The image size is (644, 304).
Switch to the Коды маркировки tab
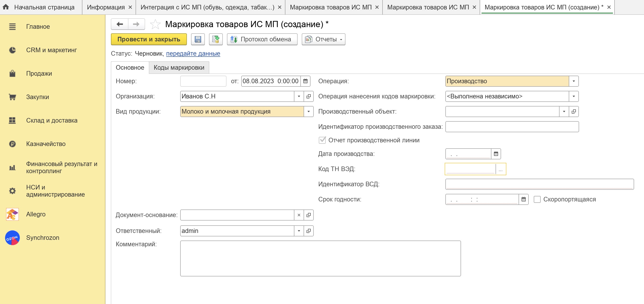click(x=179, y=68)
